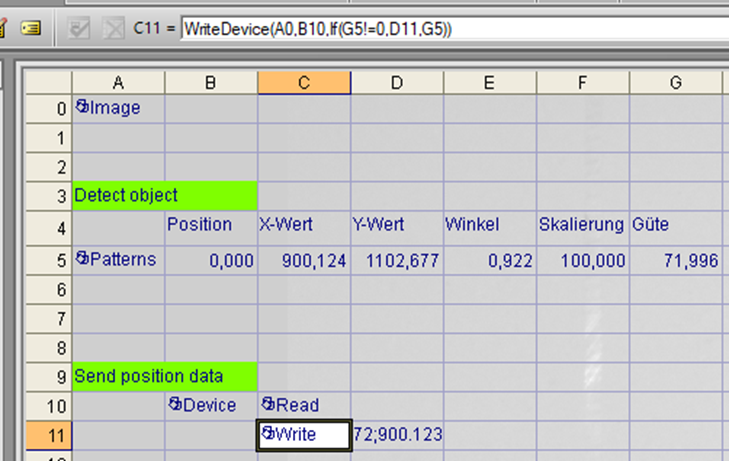Select the Y-Wert value 1102,677 cell
This screenshot has width=729, height=461.
pos(397,261)
